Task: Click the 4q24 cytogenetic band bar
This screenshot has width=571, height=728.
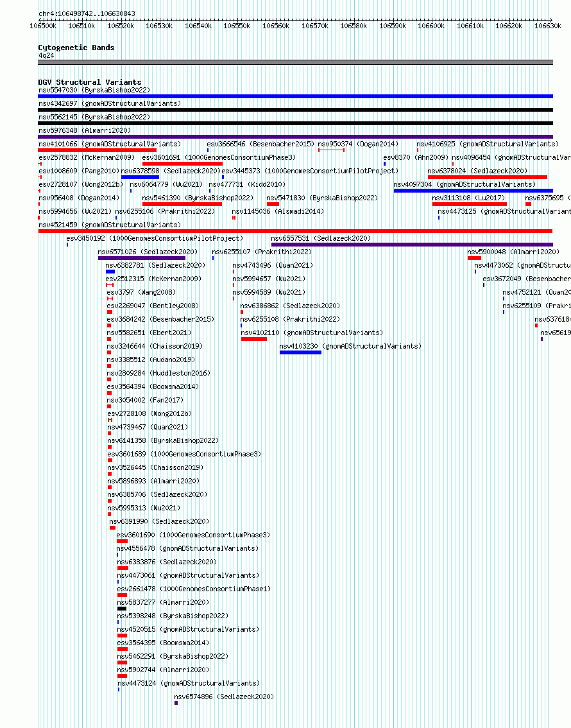Action: (x=296, y=62)
